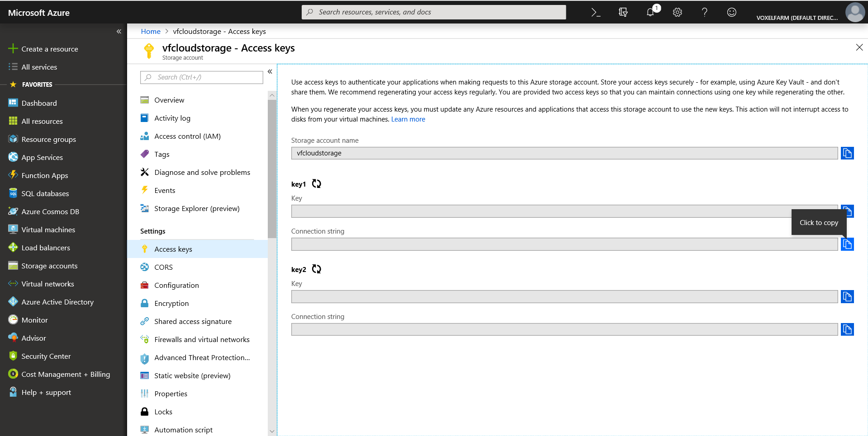Open Cloud Shell from the top bar

[596, 13]
